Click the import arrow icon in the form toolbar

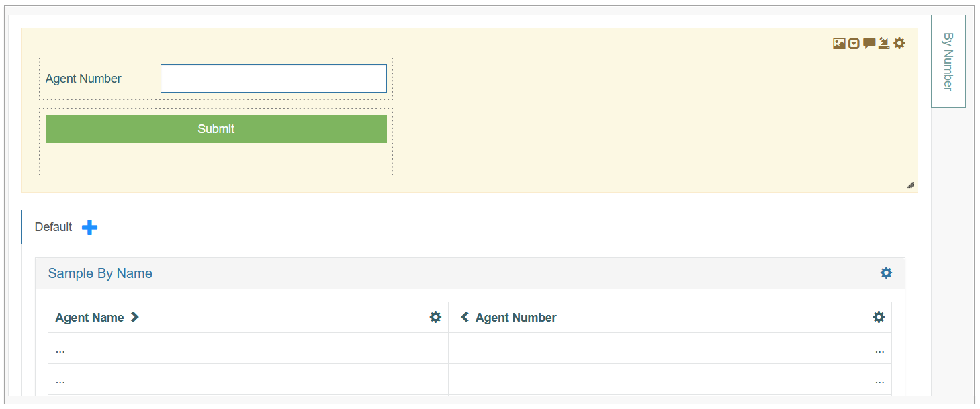(884, 44)
